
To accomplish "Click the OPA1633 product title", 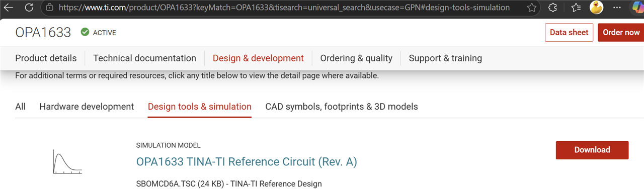I will [x=43, y=33].
